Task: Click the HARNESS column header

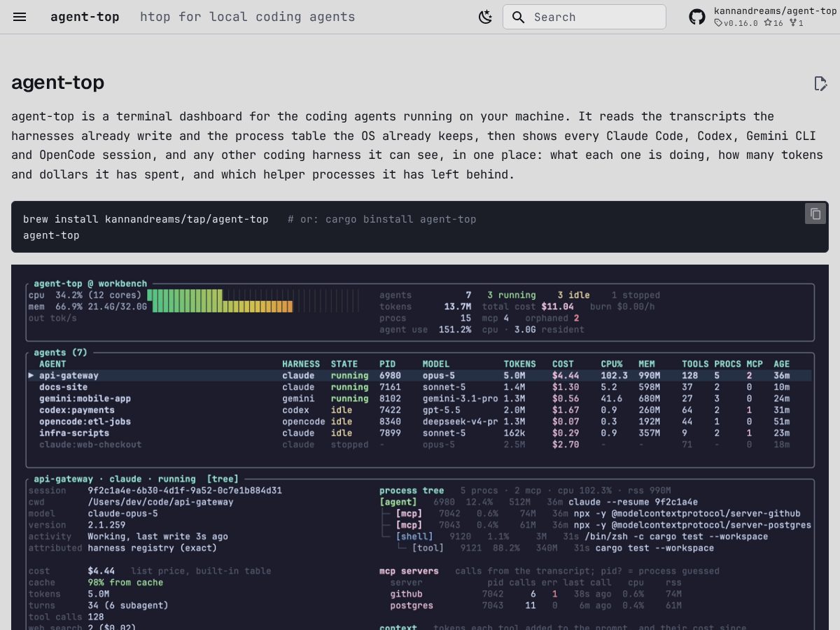Action: 301,364
